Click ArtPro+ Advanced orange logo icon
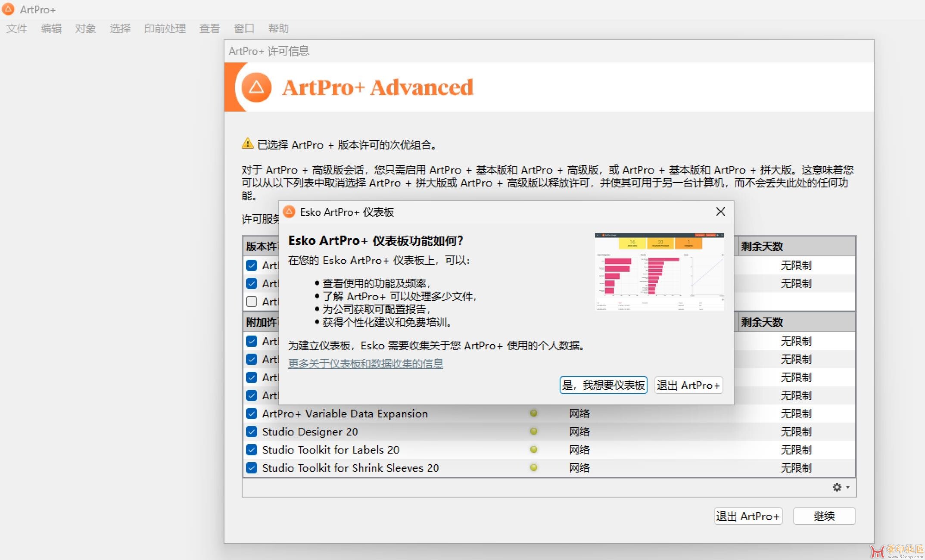The height and width of the screenshot is (560, 925). point(256,87)
